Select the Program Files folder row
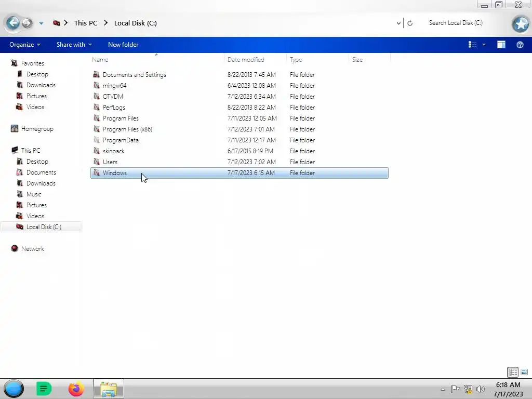Image resolution: width=532 pixels, height=399 pixels. (x=239, y=118)
